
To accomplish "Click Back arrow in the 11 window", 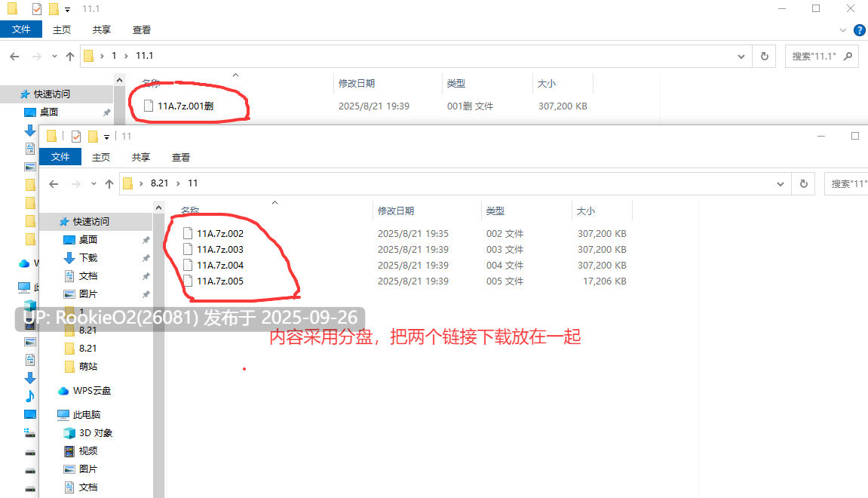I will [54, 184].
